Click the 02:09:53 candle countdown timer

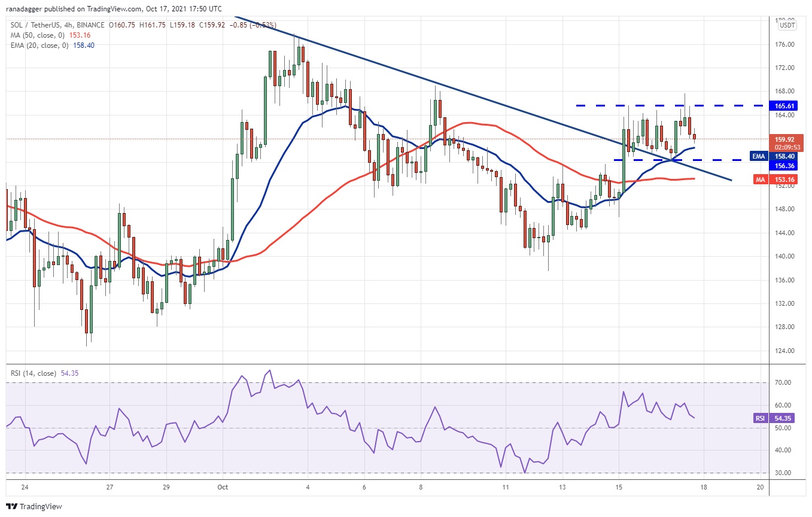tap(787, 147)
